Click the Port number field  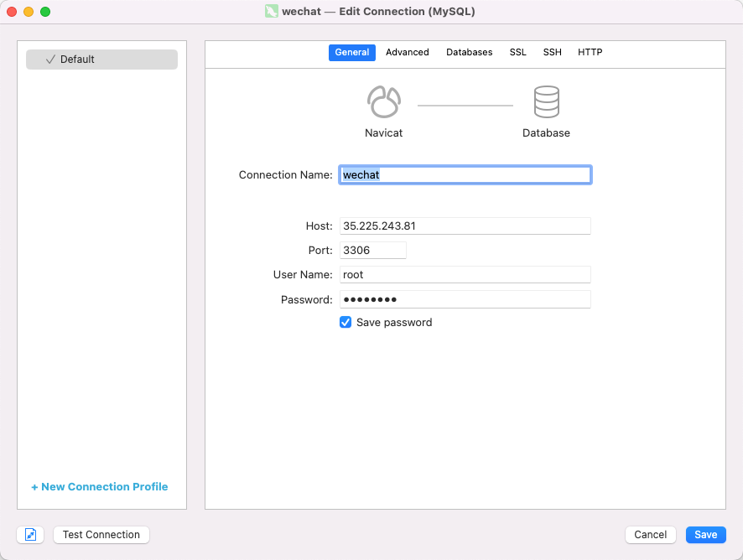click(x=372, y=251)
